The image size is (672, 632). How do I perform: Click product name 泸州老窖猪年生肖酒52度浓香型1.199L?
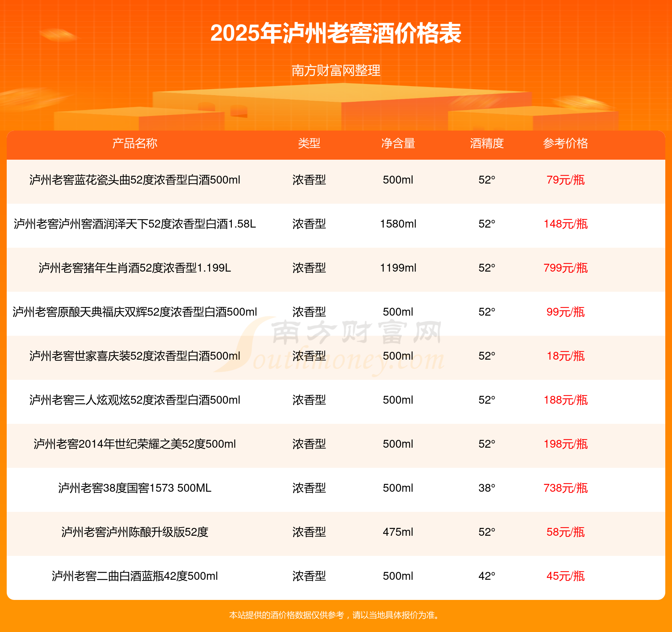coord(135,268)
